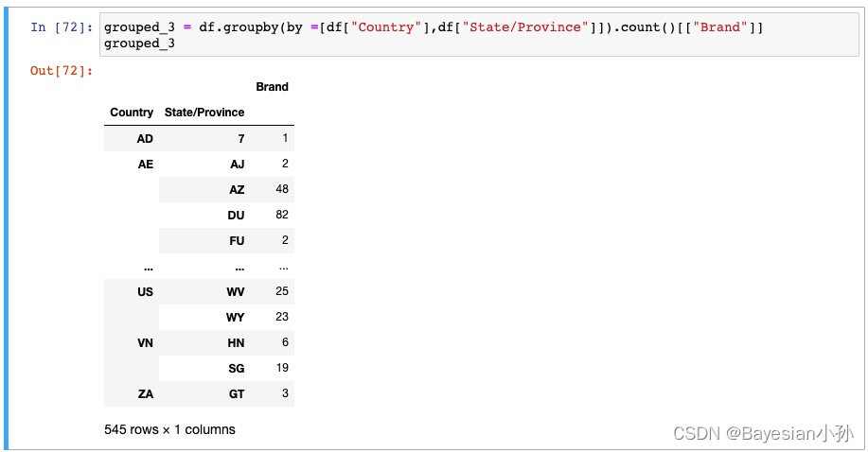Click state cell AZ
The image size is (868, 452).
coord(237,190)
